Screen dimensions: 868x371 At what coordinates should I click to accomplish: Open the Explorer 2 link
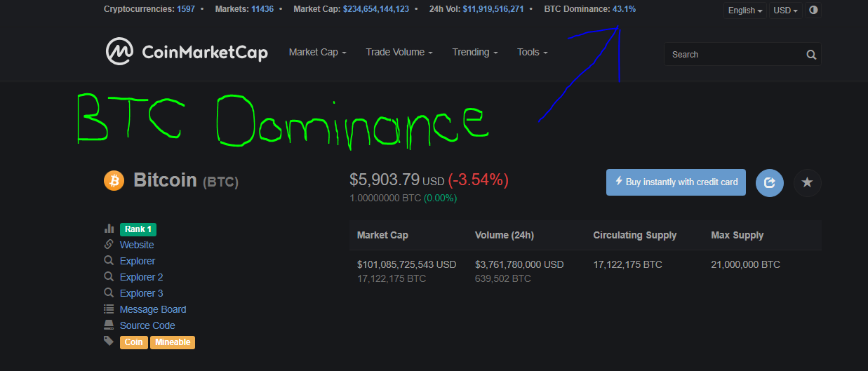click(x=142, y=277)
